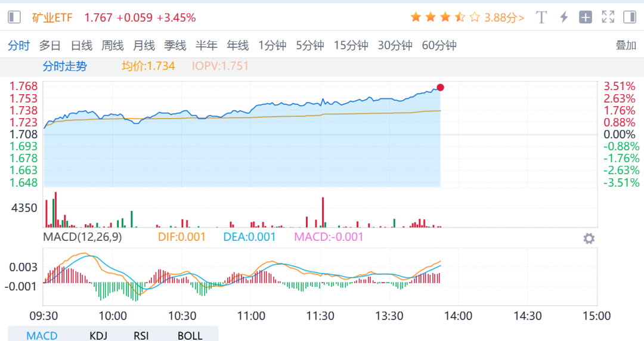Click the 分时走势 legend label
The image size is (644, 341).
[64, 66]
